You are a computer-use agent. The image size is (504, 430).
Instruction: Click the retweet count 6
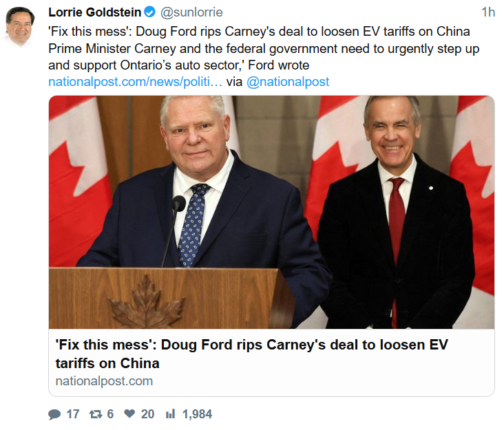tap(110, 414)
